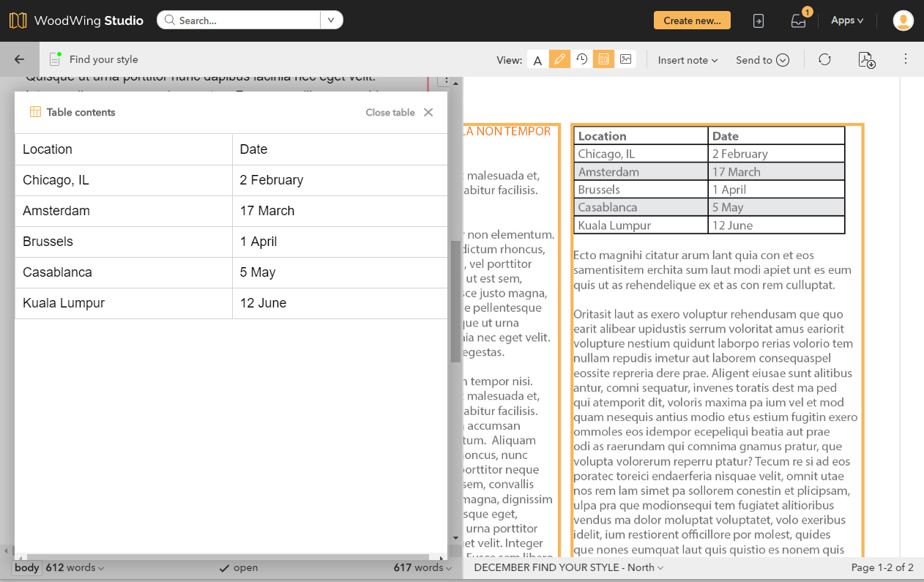Open the search options dropdown arrow
This screenshot has height=582, width=924.
tap(331, 20)
